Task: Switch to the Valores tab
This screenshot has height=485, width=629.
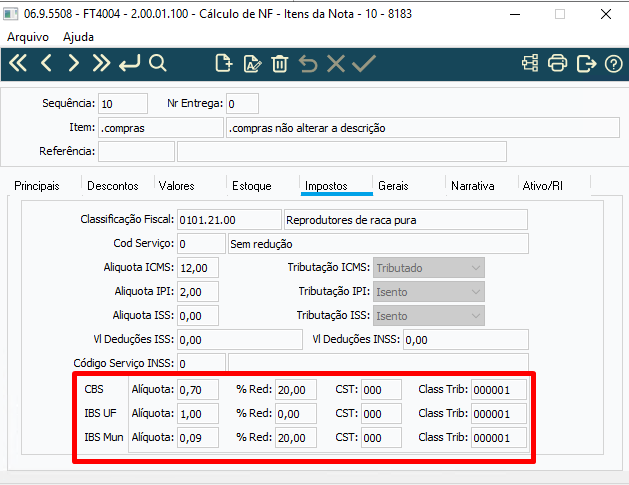Action: pyautogui.click(x=177, y=186)
